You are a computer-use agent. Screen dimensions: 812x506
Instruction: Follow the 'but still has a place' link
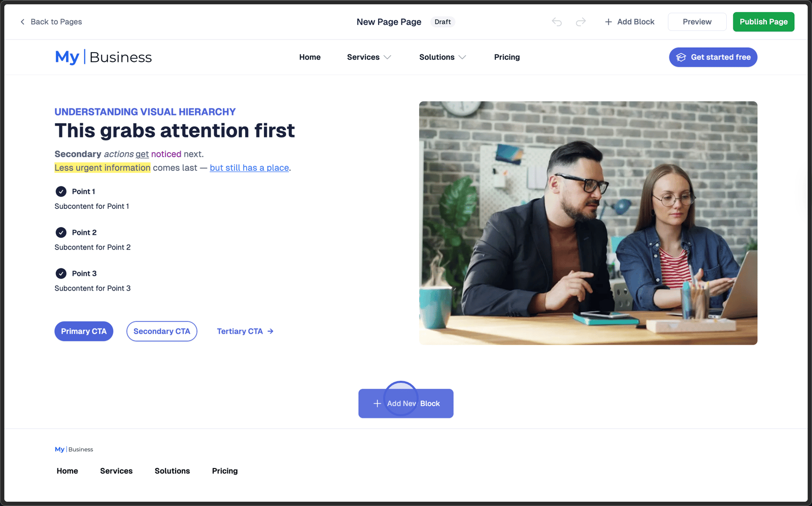249,168
